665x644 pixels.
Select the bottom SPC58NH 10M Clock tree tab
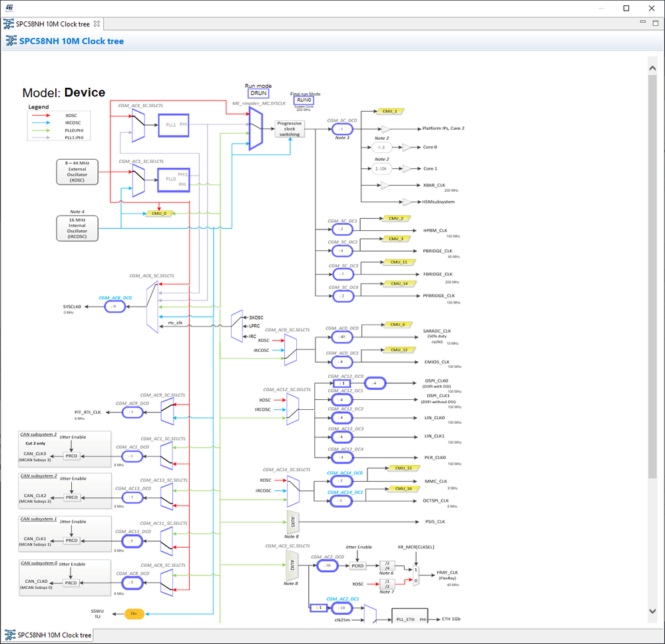click(49, 635)
